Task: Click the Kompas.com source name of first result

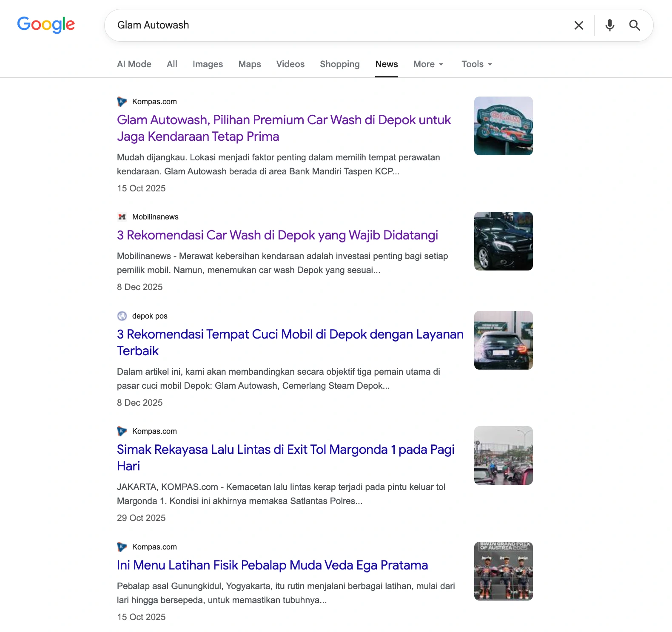Action: (154, 102)
